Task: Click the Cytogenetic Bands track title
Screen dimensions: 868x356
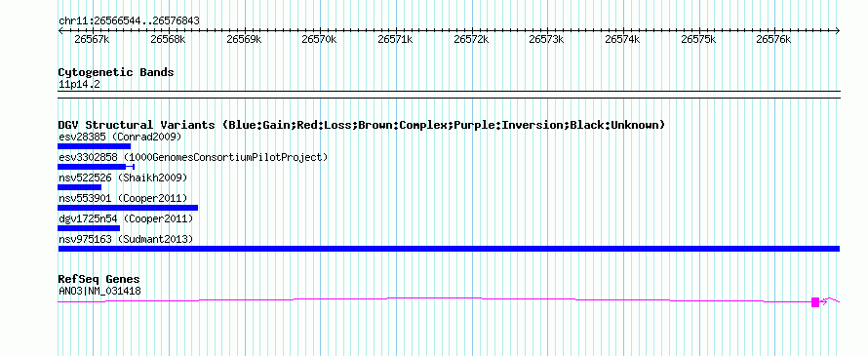Action: (116, 72)
